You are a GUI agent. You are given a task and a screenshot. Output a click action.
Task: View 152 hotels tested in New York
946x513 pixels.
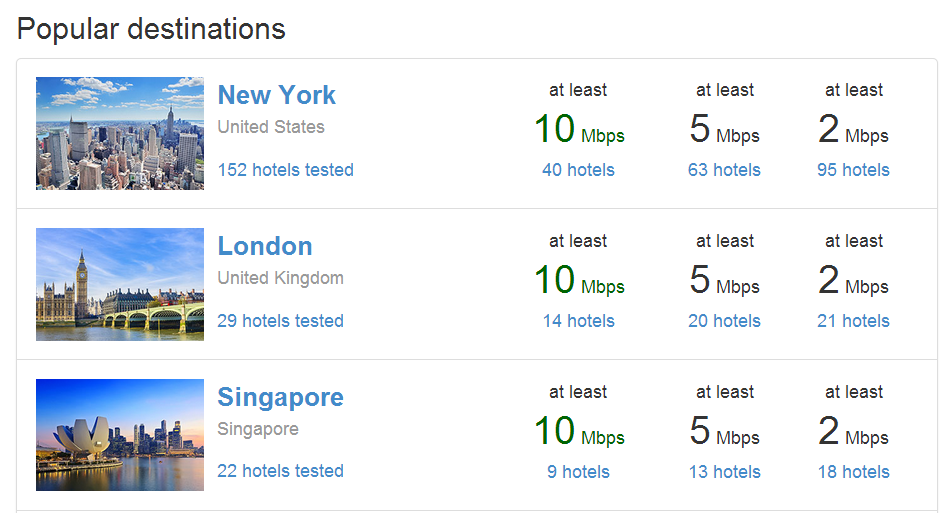coord(286,170)
